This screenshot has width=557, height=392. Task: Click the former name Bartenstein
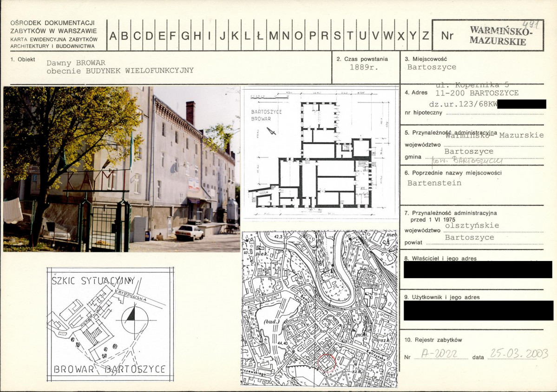pos(434,183)
